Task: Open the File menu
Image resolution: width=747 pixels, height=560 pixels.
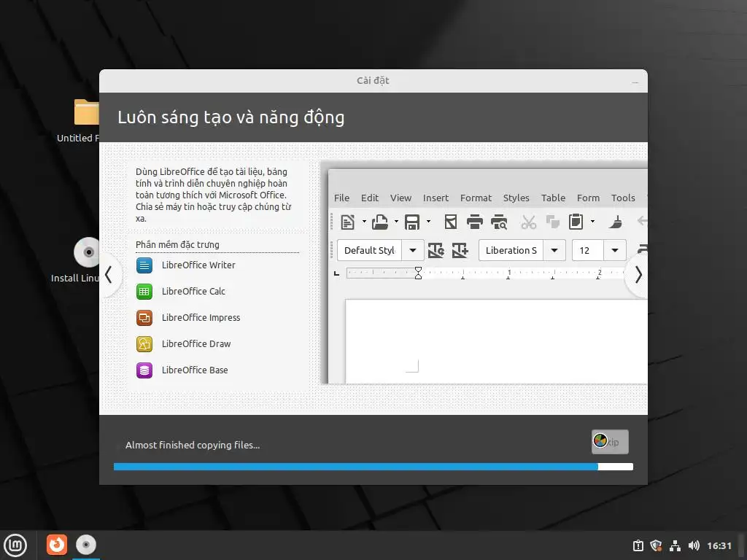Action: click(x=341, y=198)
